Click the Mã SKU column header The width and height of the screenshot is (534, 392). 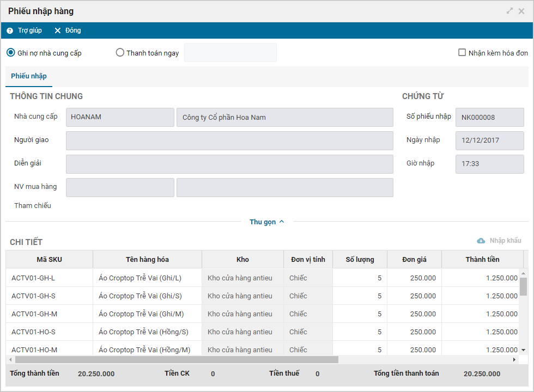[x=50, y=259]
